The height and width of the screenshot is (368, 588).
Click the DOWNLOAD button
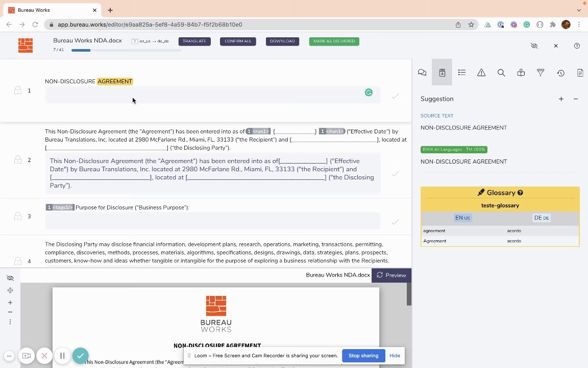282,41
